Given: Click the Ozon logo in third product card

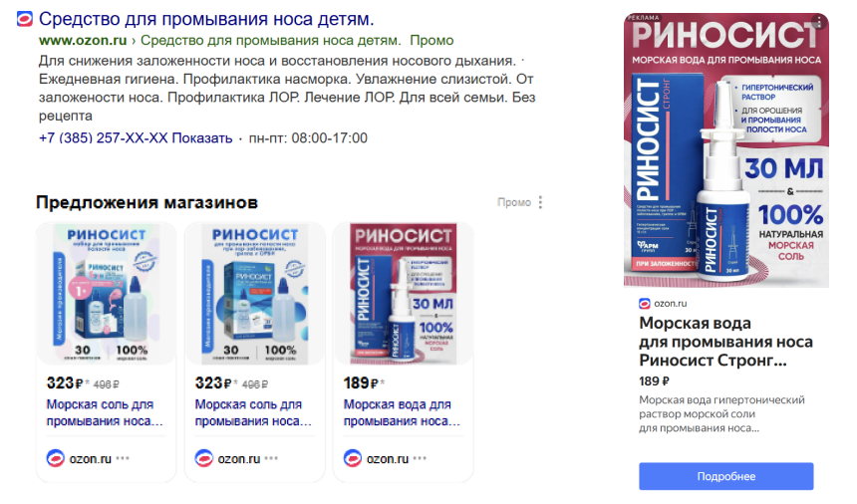Looking at the screenshot, I should coord(353,458).
